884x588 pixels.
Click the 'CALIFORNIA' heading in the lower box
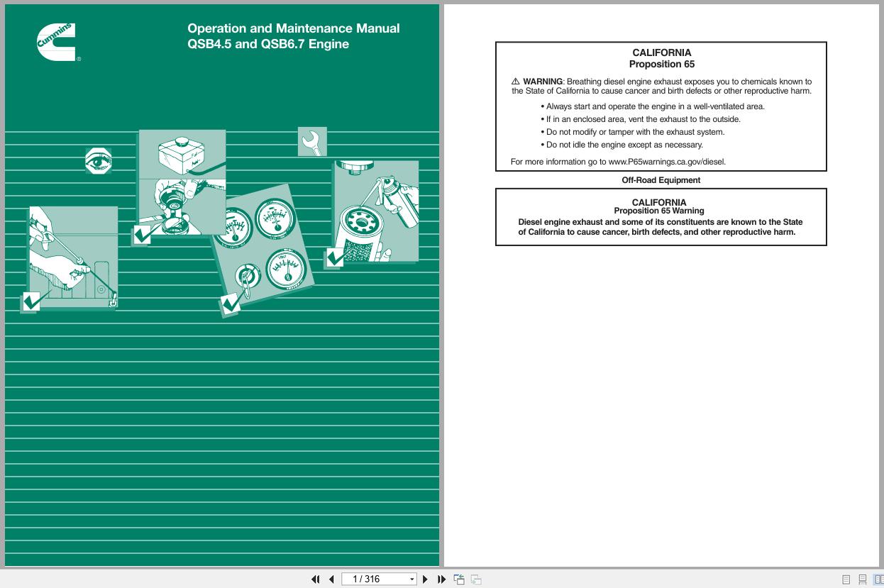(659, 202)
